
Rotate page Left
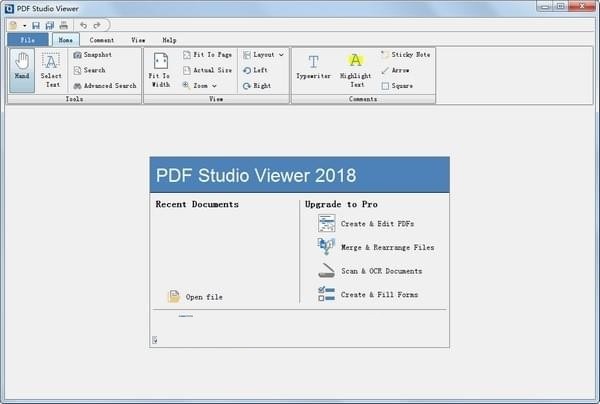[x=255, y=70]
